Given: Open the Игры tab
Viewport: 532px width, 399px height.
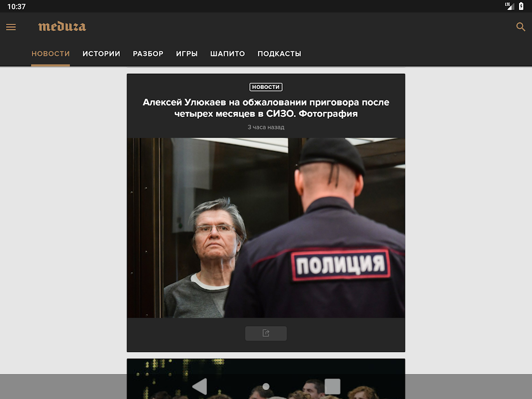Looking at the screenshot, I should click(186, 53).
